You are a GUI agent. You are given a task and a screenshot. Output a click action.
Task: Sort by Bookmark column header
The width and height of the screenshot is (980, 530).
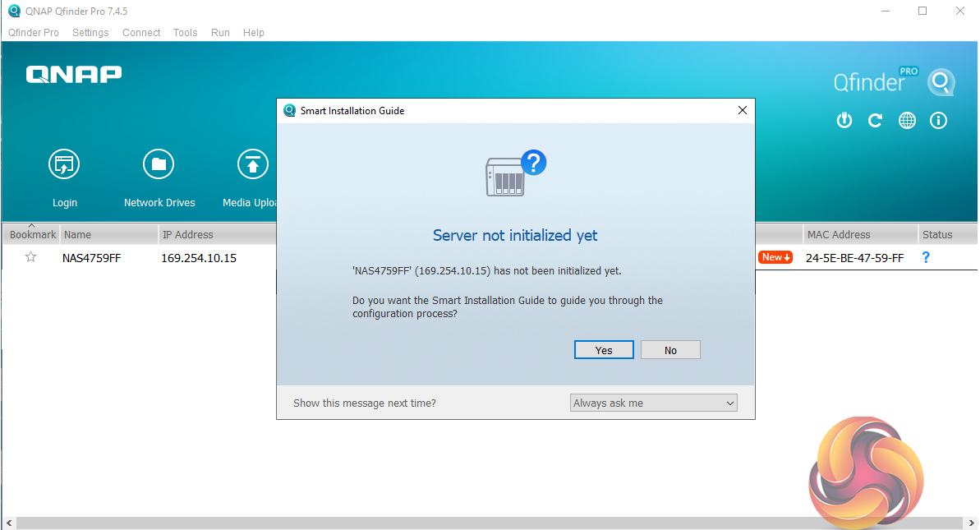(32, 234)
